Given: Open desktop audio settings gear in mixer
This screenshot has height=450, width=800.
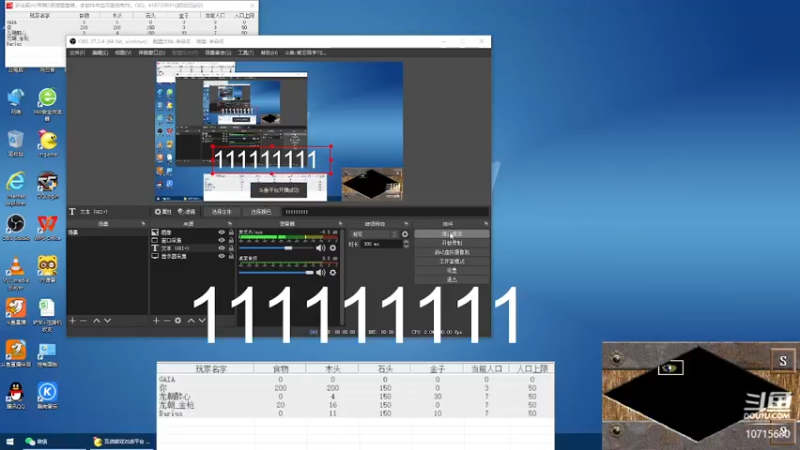Looking at the screenshot, I should click(333, 272).
